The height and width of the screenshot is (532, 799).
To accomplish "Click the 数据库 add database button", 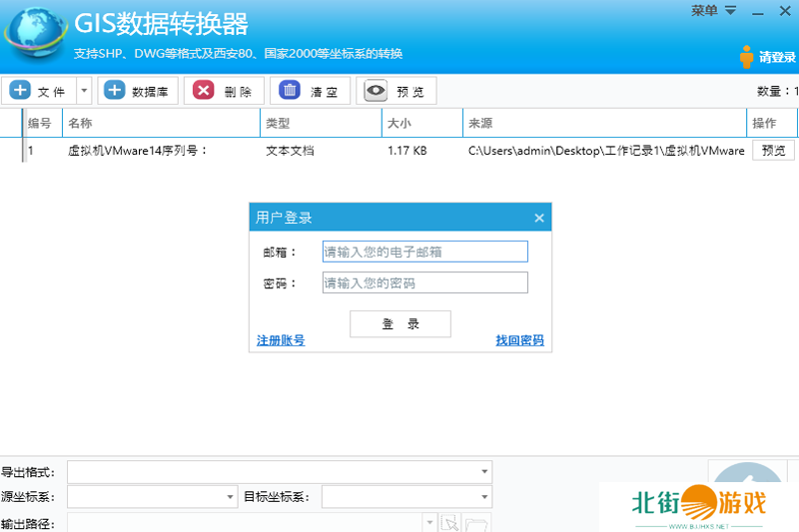I will (138, 92).
